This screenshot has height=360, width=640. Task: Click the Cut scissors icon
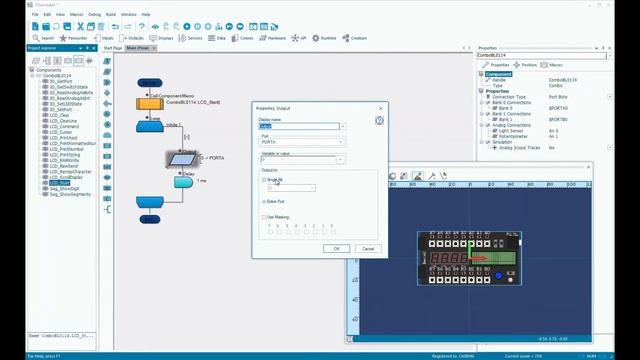point(80,27)
